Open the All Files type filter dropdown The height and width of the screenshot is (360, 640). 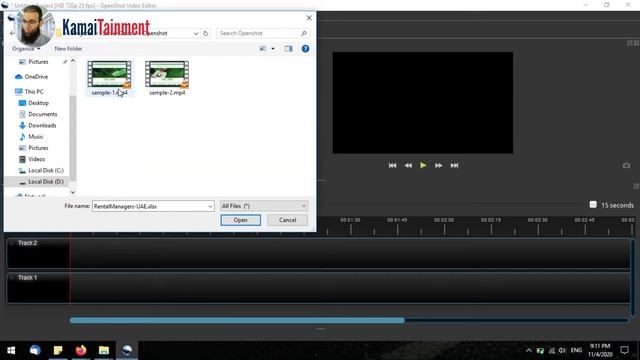(264, 206)
